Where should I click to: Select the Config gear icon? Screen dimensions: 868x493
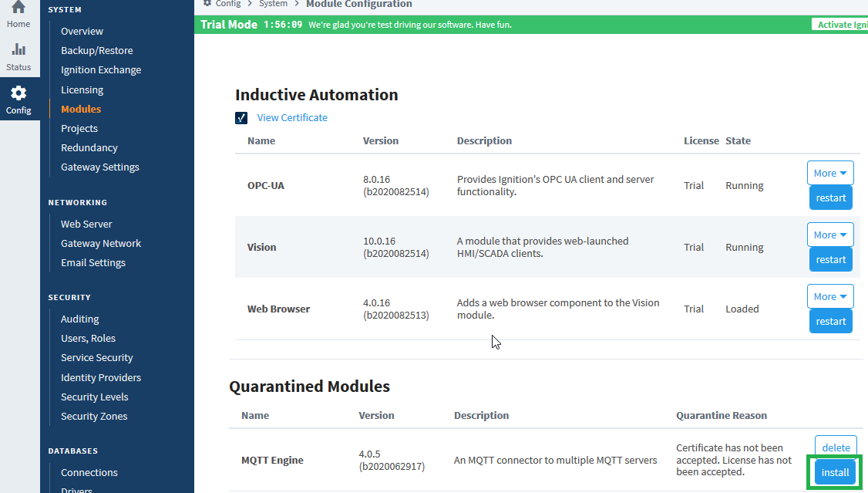[x=19, y=94]
